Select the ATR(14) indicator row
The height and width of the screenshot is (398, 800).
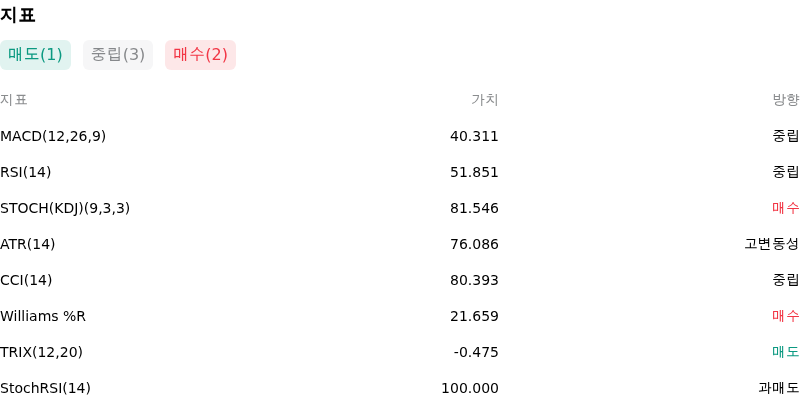[x=400, y=244]
